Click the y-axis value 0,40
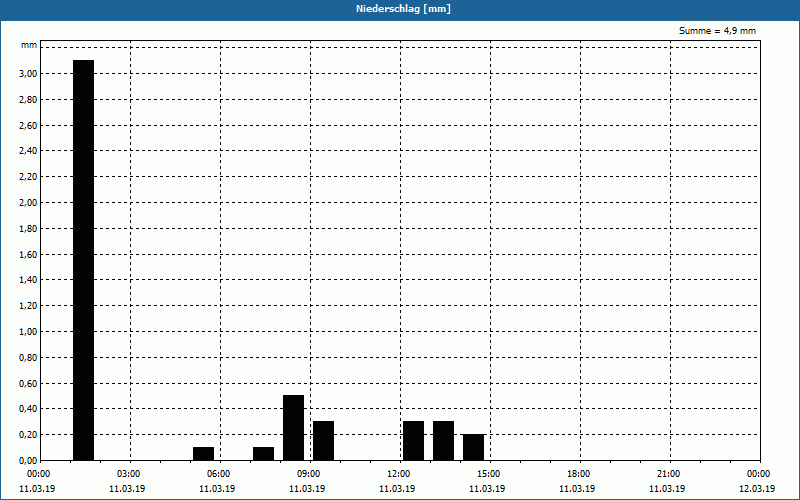Viewport: 800px width, 500px height. 28,409
